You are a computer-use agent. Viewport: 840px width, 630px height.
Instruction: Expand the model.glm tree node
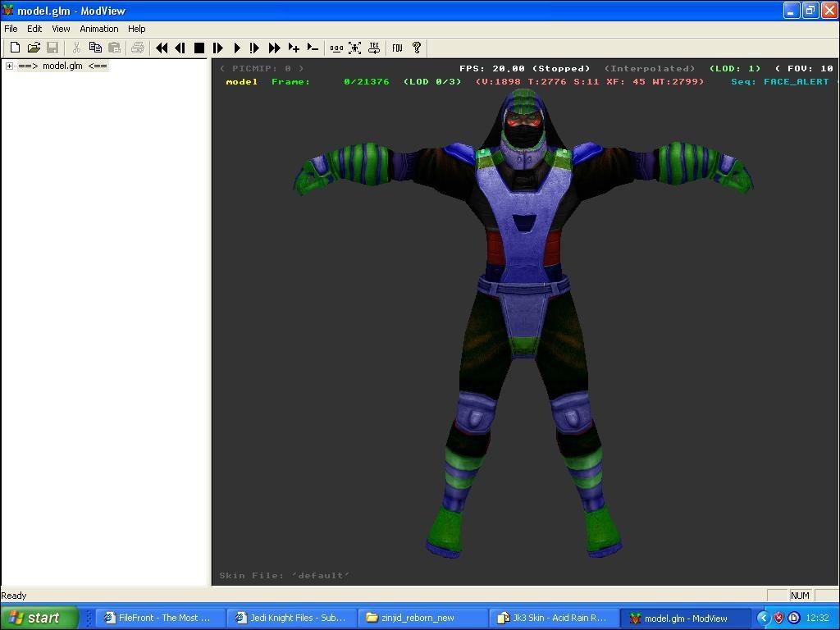[x=9, y=66]
